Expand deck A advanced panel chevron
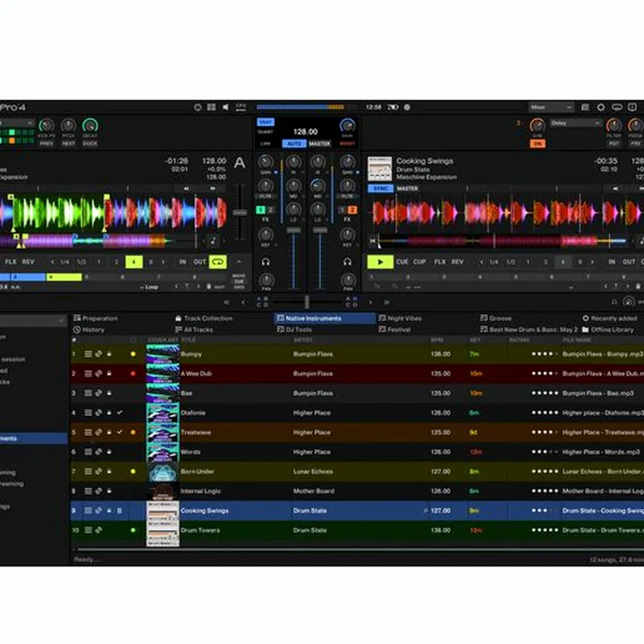Screen dimensions: 644x644 click(239, 261)
